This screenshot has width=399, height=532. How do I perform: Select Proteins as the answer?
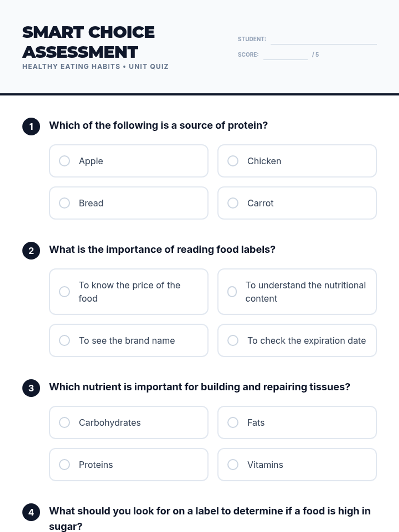tap(65, 465)
